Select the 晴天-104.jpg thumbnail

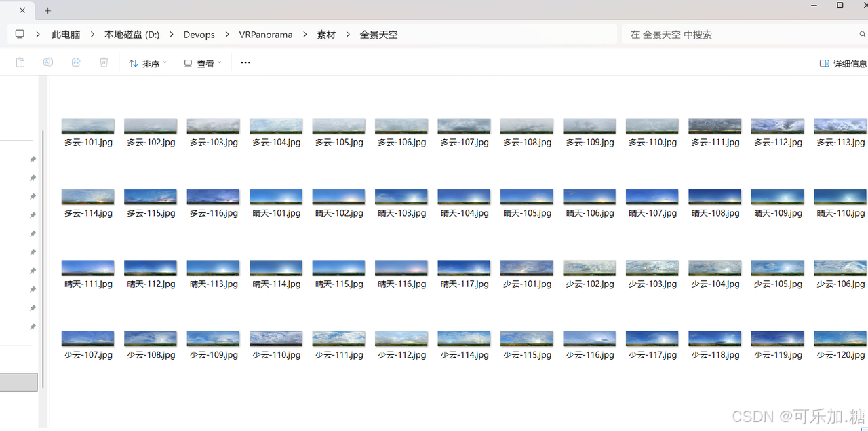click(x=465, y=197)
